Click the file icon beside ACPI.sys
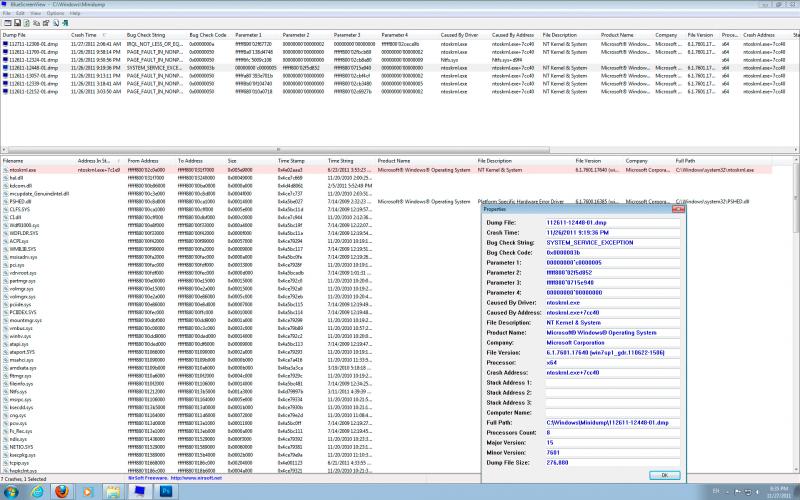Viewport: 800px width, 500px height. coord(6,241)
